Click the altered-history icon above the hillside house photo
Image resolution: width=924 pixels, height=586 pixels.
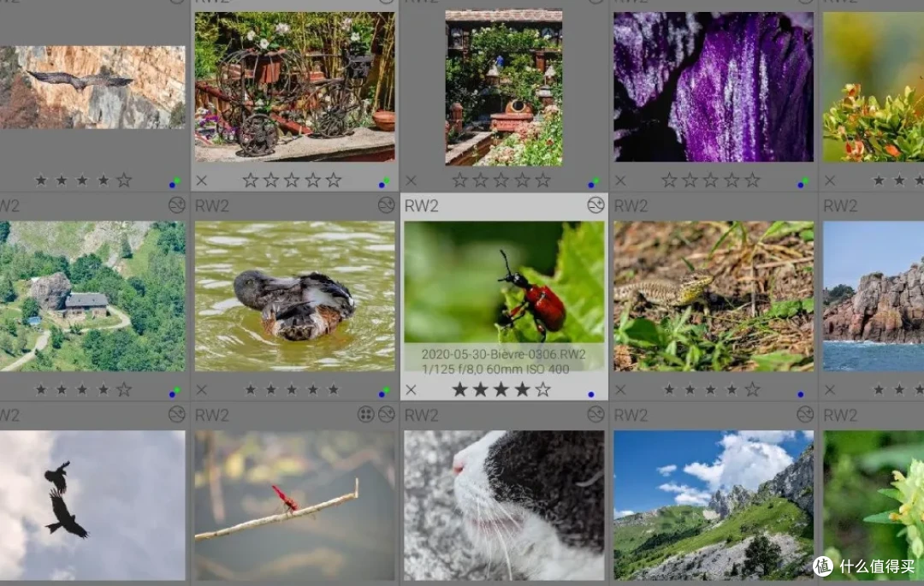[x=177, y=205]
